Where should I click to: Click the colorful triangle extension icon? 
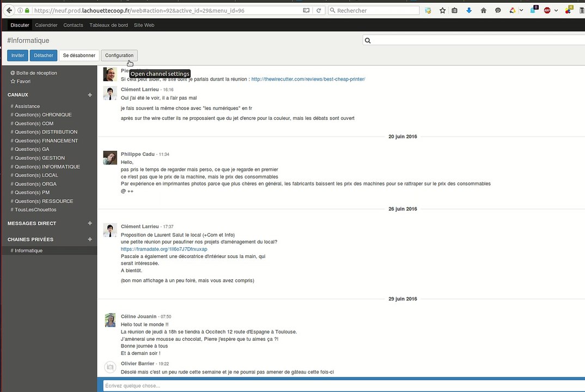coord(513,10)
